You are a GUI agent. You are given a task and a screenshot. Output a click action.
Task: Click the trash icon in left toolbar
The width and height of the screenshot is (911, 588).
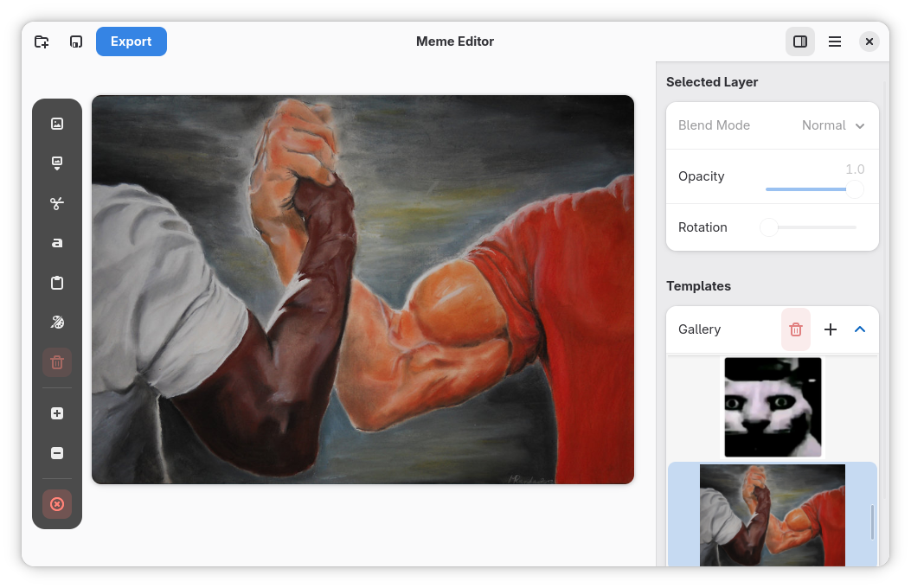click(x=57, y=363)
